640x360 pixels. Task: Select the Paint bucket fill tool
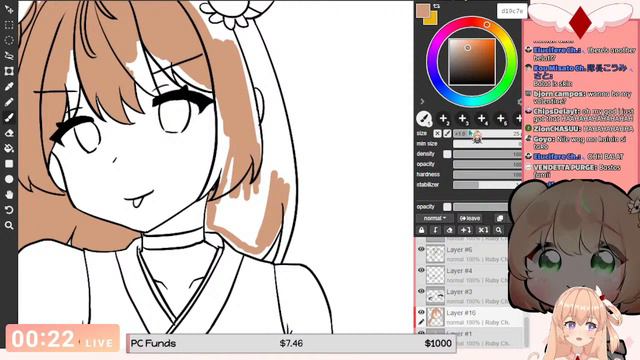pyautogui.click(x=9, y=148)
